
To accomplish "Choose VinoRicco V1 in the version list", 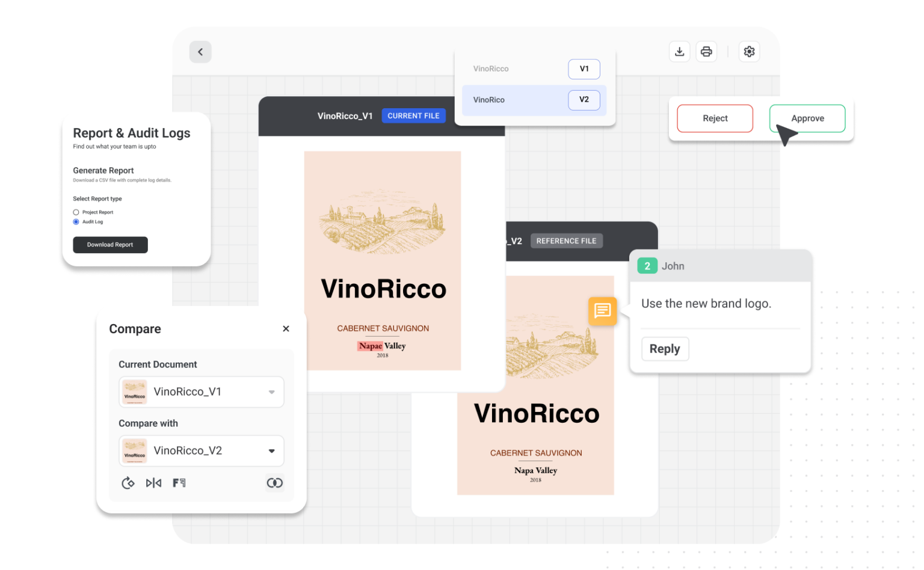I will point(534,69).
